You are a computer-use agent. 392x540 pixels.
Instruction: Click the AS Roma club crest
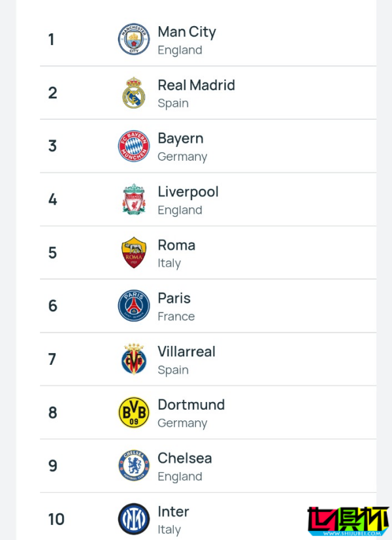pos(134,252)
